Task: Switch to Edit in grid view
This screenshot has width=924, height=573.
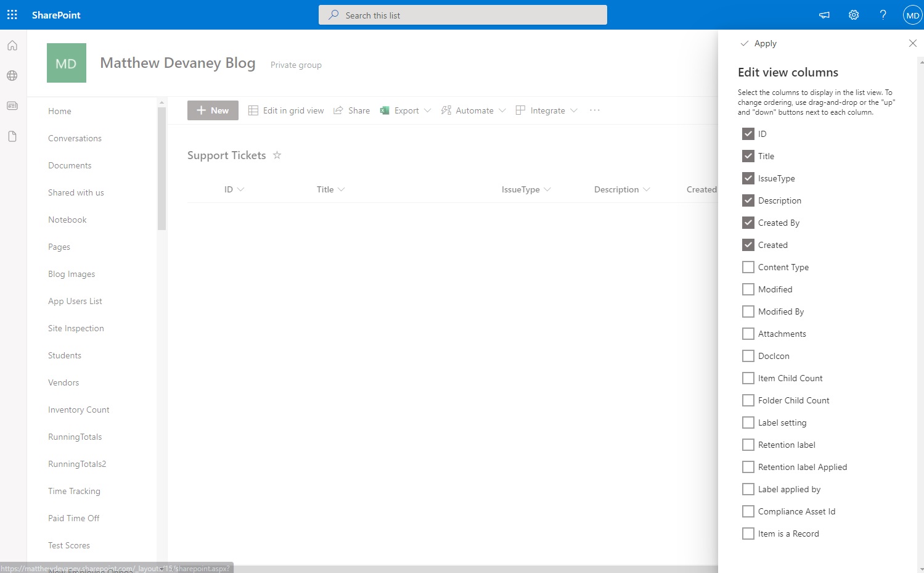Action: pos(285,110)
